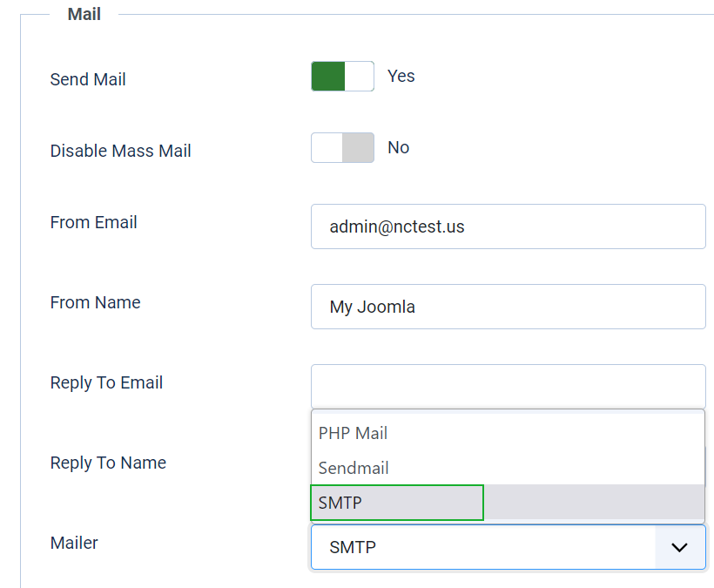Focus the From Email field with admin@nctest.us
This screenshot has width=714, height=588.
(509, 226)
